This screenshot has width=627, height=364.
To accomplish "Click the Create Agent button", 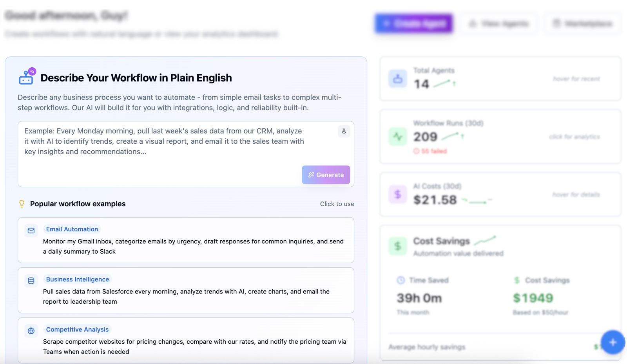I will 414,23.
